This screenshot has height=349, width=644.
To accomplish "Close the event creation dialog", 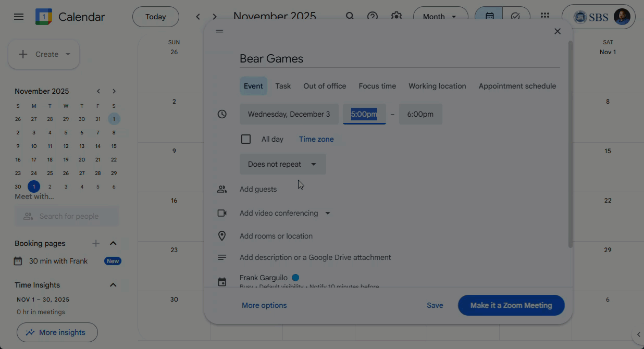I will [x=558, y=31].
